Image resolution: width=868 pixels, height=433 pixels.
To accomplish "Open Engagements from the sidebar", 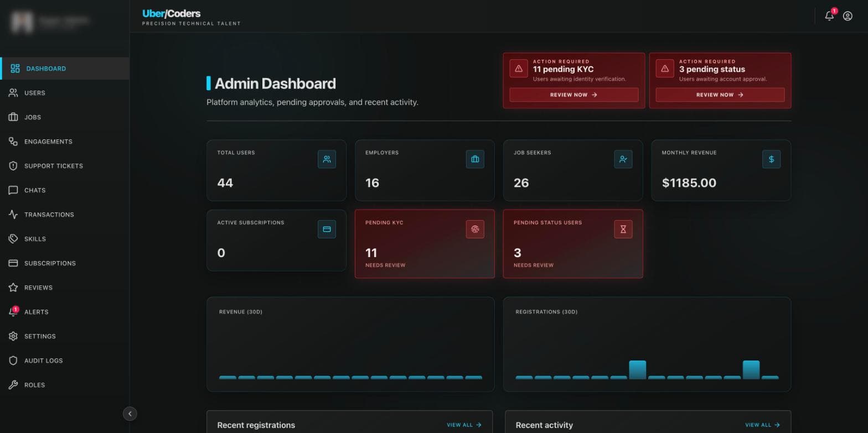I will point(65,142).
